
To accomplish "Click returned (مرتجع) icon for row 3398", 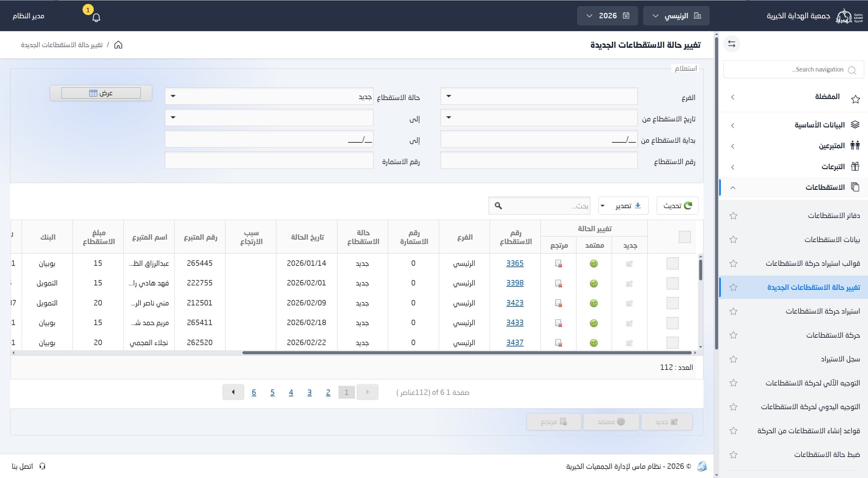I will [558, 283].
